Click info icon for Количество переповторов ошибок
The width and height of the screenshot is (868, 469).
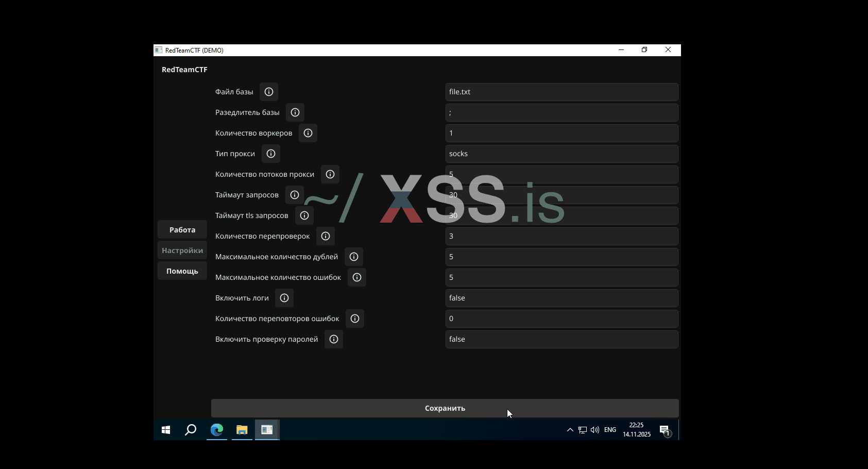(355, 319)
